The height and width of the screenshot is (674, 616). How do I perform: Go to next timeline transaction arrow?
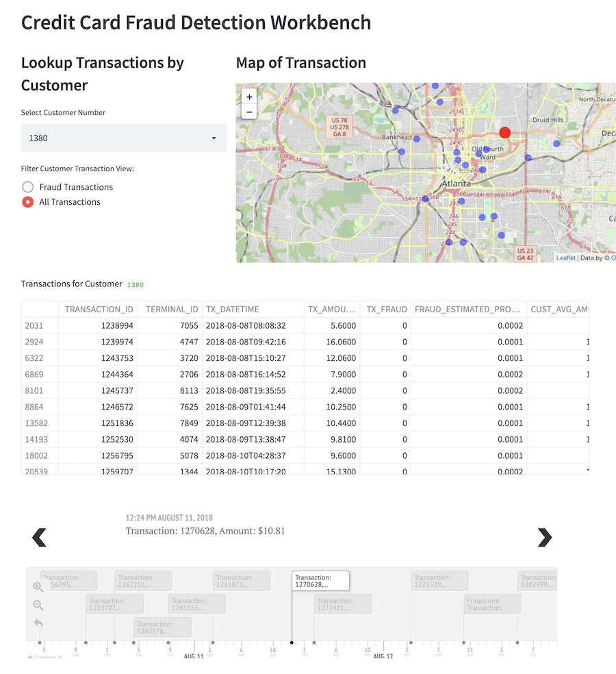tap(545, 537)
